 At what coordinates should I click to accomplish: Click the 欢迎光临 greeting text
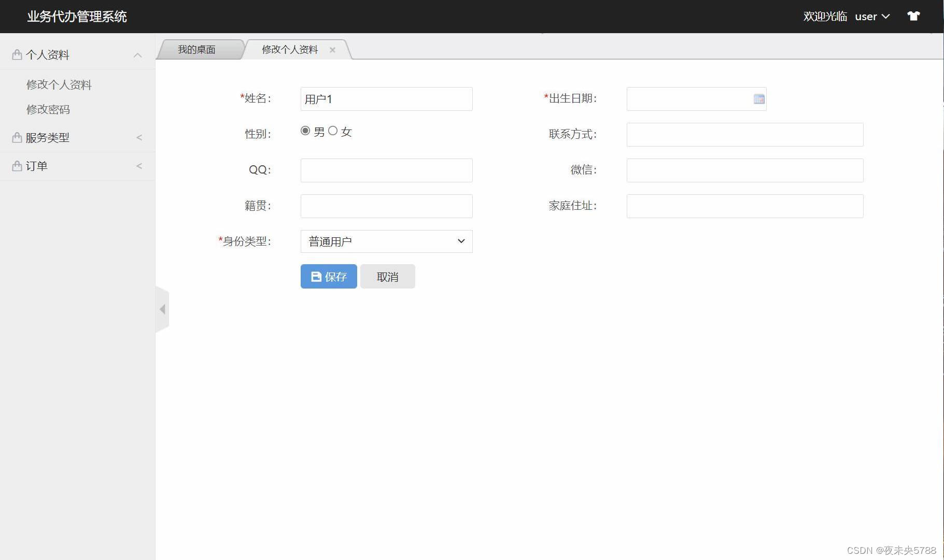825,17
